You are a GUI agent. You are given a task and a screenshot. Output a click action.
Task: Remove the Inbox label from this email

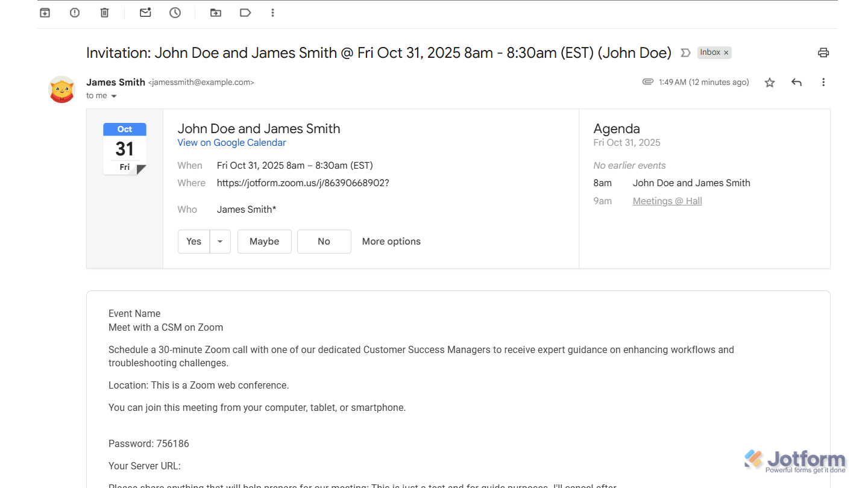[726, 52]
